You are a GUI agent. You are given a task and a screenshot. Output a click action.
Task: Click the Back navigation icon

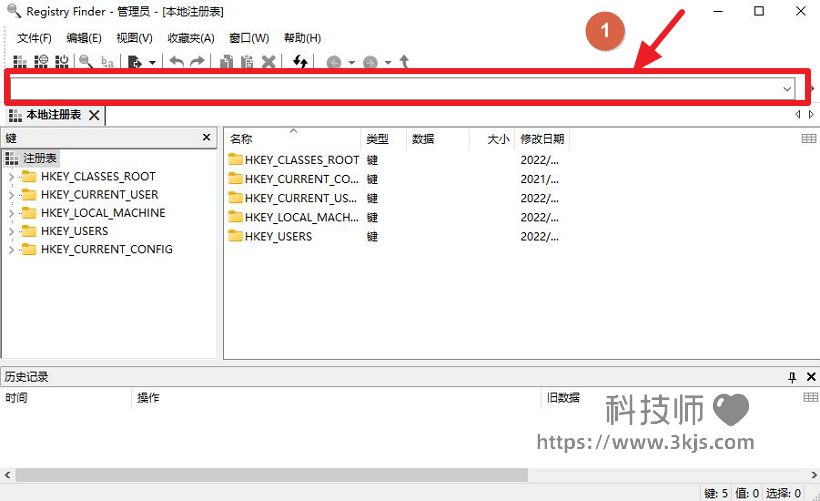click(334, 63)
